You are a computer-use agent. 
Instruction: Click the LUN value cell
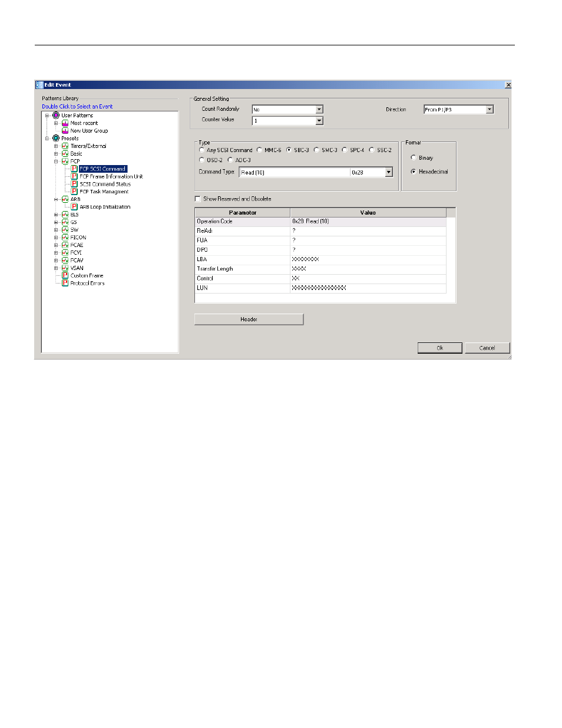click(x=368, y=288)
